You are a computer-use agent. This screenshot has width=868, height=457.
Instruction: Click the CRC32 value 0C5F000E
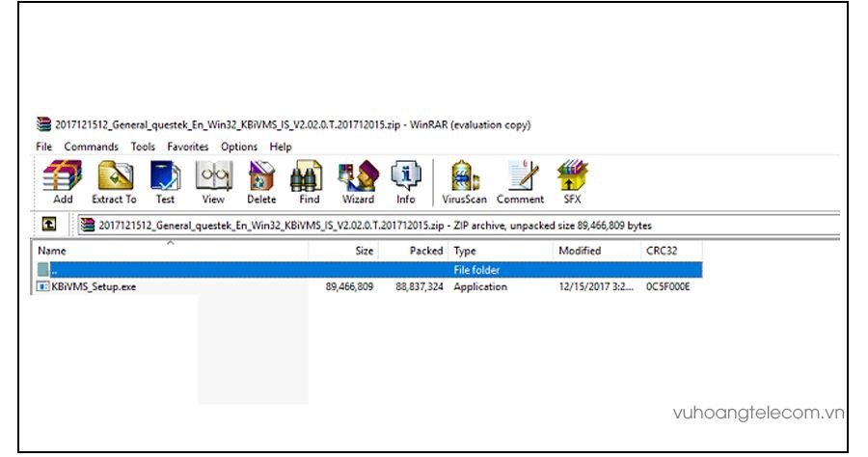pos(668,286)
